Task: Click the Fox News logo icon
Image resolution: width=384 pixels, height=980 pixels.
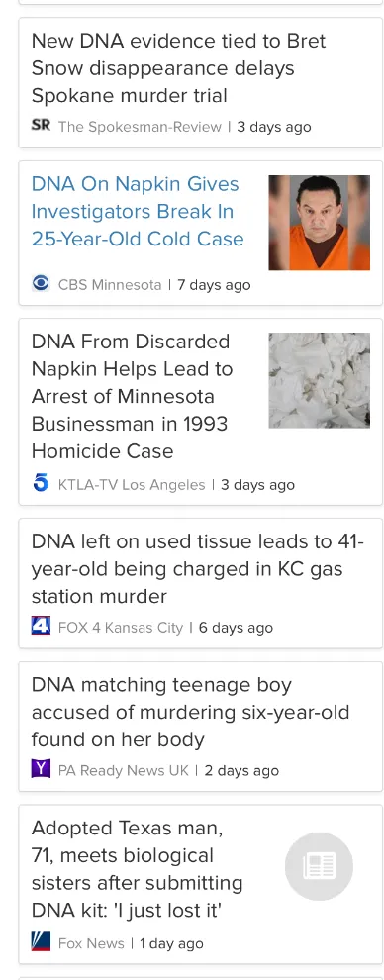Action: [x=41, y=941]
